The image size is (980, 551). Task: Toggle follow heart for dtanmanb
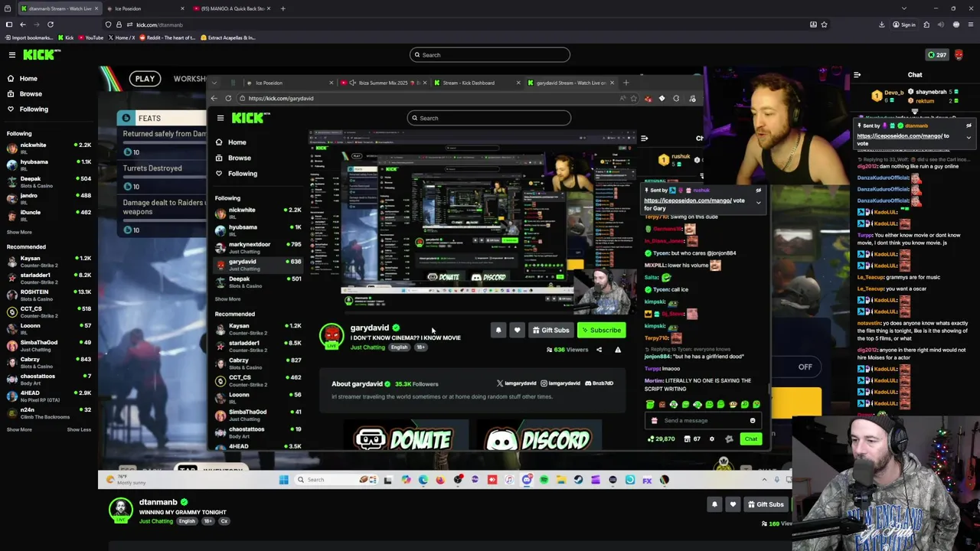pyautogui.click(x=733, y=504)
